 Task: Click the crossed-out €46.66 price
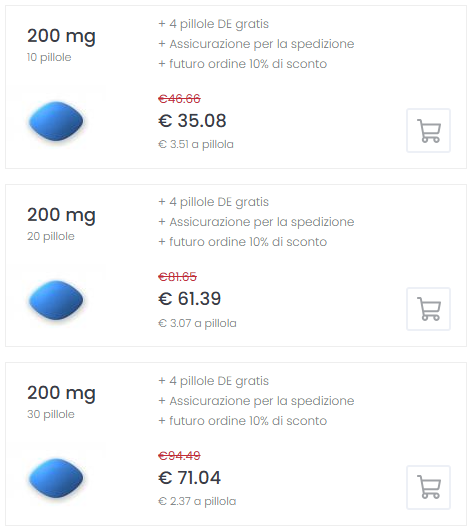coord(179,99)
